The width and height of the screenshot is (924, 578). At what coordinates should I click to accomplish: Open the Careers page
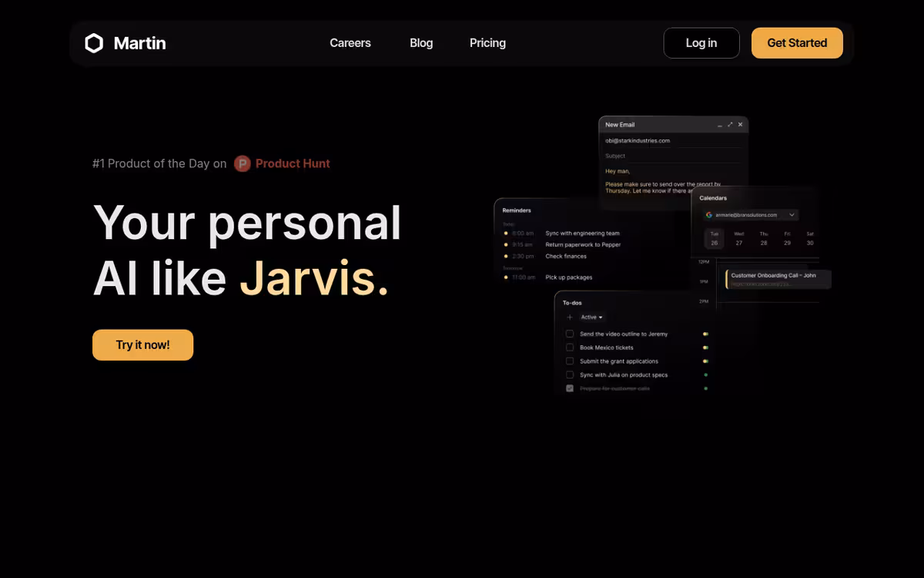pyautogui.click(x=350, y=43)
